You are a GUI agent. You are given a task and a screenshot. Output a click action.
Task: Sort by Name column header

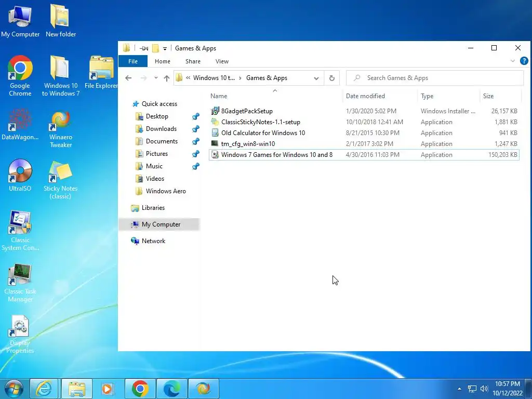[275, 96]
